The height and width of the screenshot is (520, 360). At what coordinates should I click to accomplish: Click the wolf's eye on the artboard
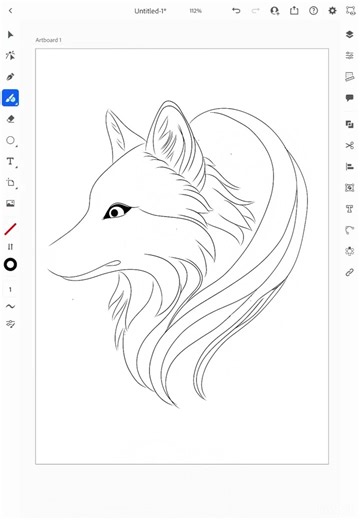click(x=117, y=211)
